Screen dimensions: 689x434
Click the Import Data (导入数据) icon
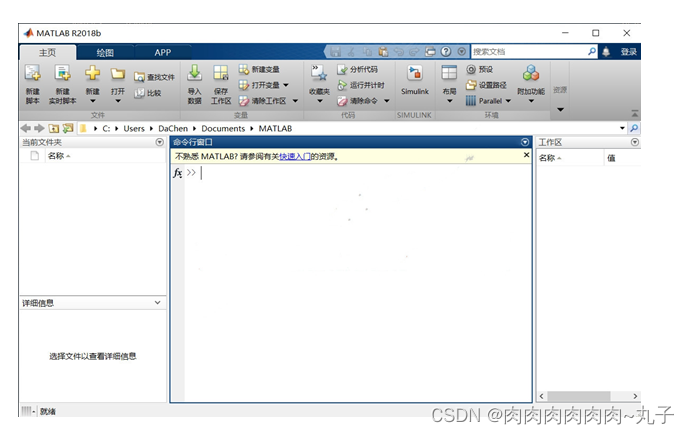(x=194, y=73)
